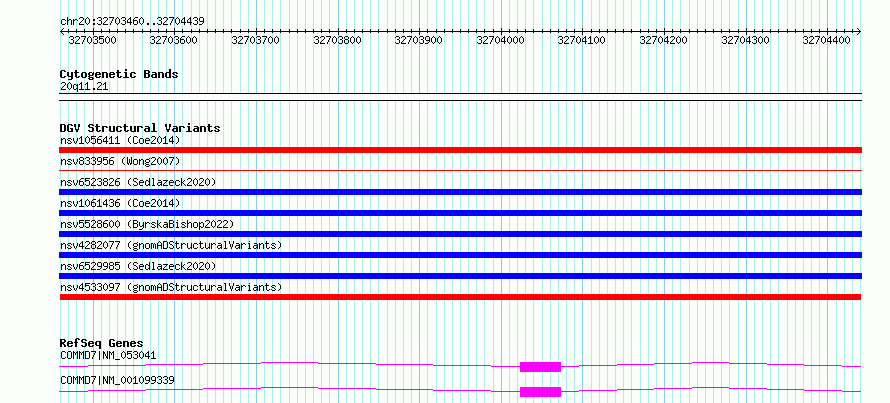Select the blue bar under nsv1061436
890x403 pixels.
460,213
